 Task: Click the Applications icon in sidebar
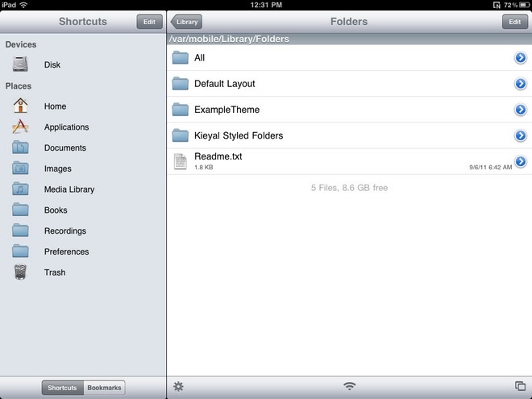point(20,127)
